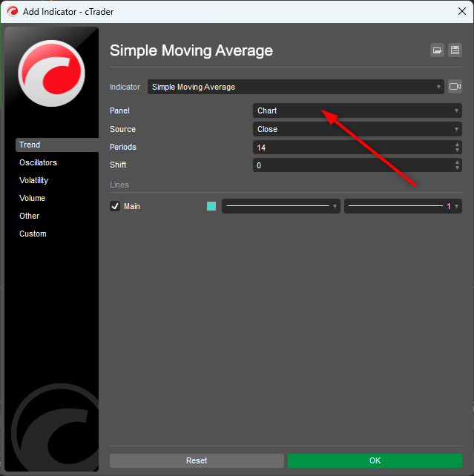474x476 pixels.
Task: Increase Periods with the up arrow
Action: click(x=457, y=145)
